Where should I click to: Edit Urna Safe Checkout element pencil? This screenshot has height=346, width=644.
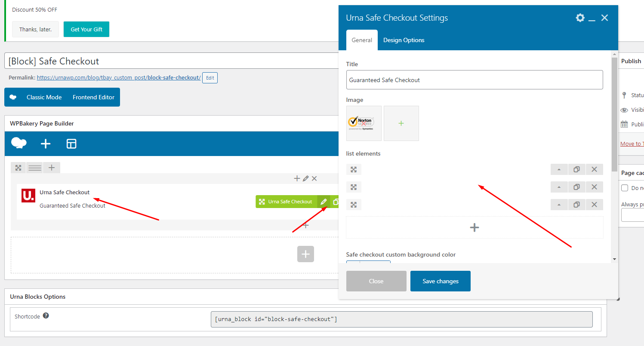(x=324, y=202)
